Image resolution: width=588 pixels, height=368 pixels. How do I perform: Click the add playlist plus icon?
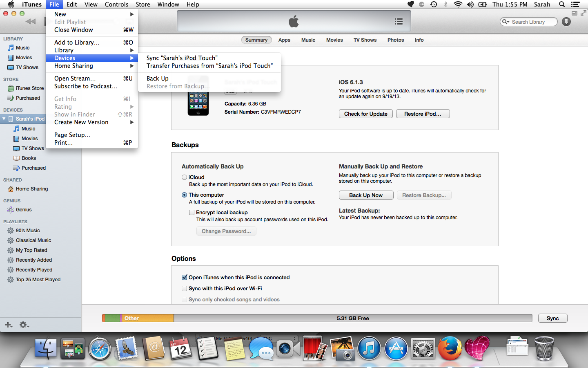point(8,325)
